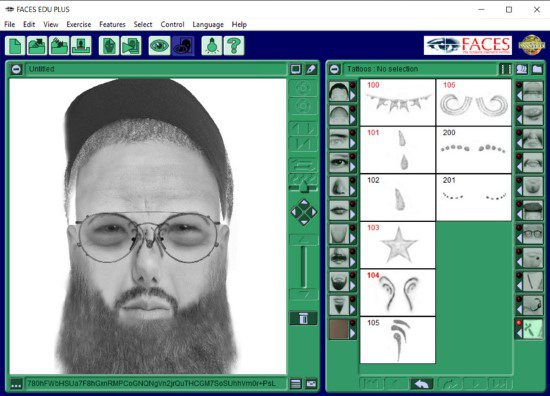This screenshot has height=396, width=550.
Task: Click the trash delete feature button
Action: click(x=304, y=318)
